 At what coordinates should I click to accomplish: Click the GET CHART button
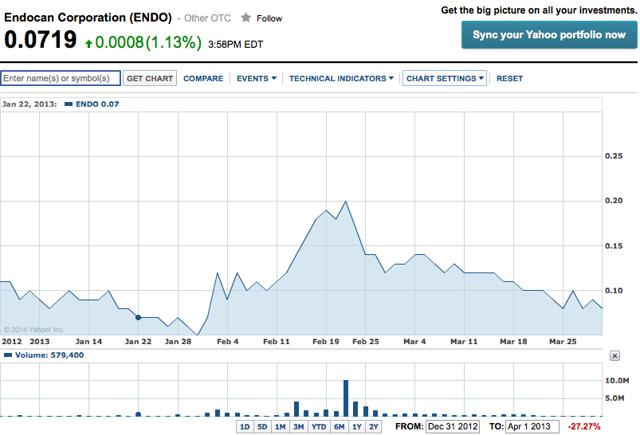150,78
